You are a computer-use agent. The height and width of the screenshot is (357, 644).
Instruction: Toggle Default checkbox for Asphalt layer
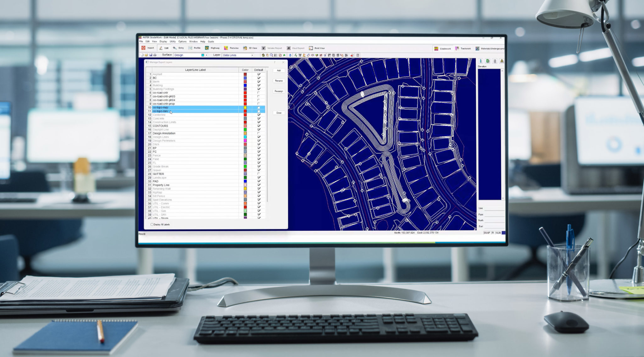tap(259, 74)
